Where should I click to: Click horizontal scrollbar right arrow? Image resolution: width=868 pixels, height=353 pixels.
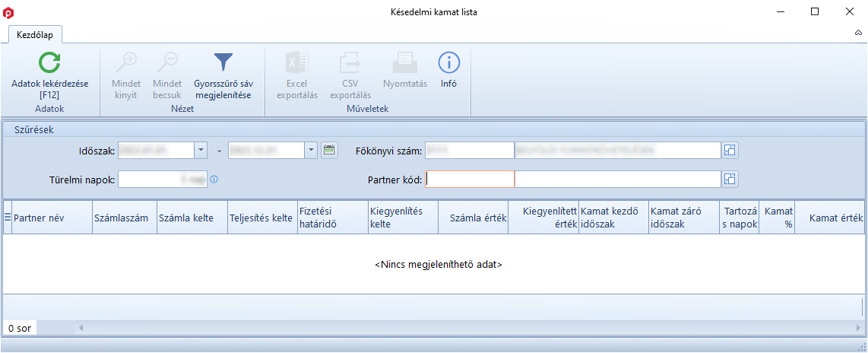pyautogui.click(x=859, y=328)
